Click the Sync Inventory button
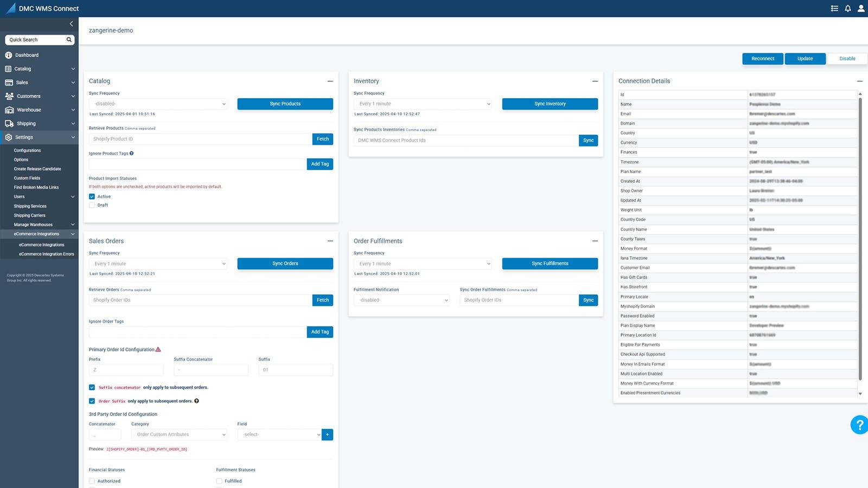The height and width of the screenshot is (488, 868). [550, 104]
